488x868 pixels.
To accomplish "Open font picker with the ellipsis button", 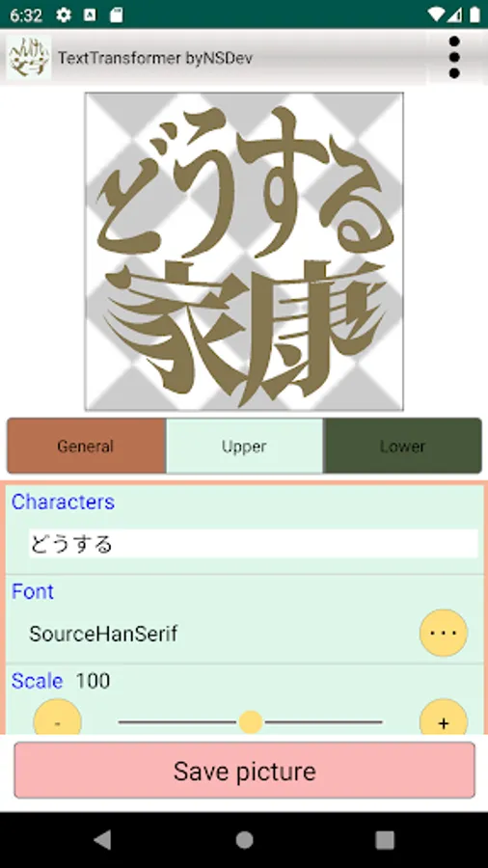I will click(444, 633).
